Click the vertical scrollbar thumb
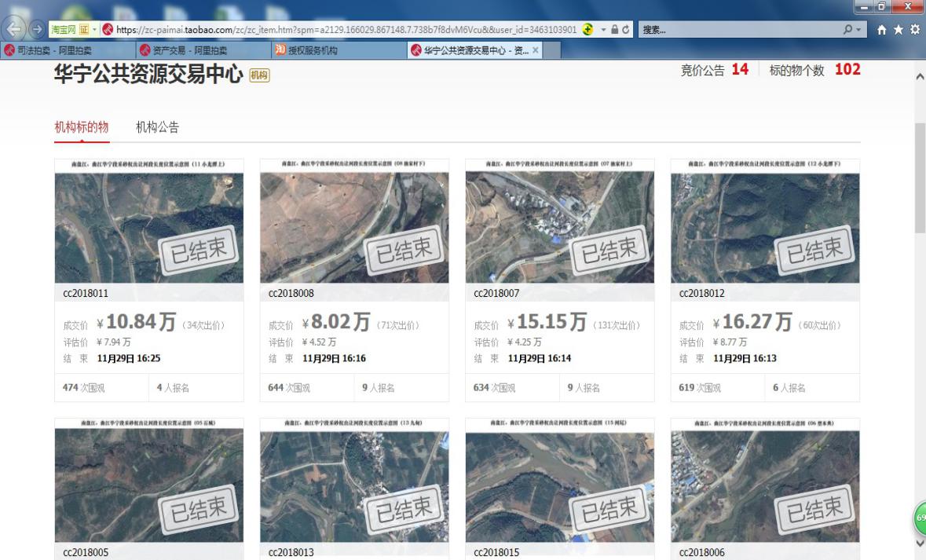 [920, 178]
